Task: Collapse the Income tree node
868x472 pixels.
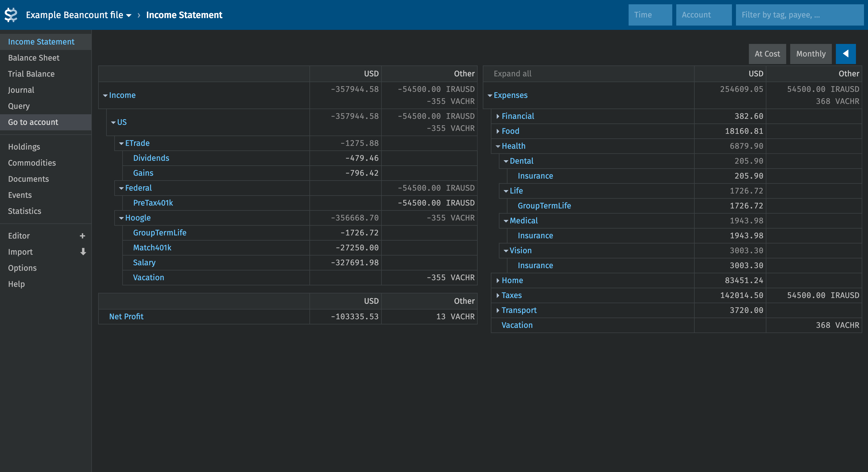Action: tap(105, 95)
